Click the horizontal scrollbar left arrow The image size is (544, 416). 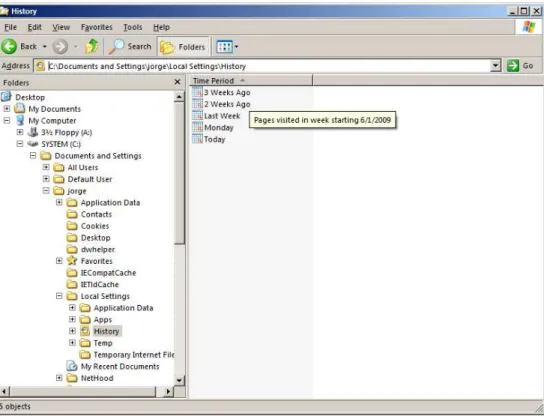pyautogui.click(x=4, y=392)
